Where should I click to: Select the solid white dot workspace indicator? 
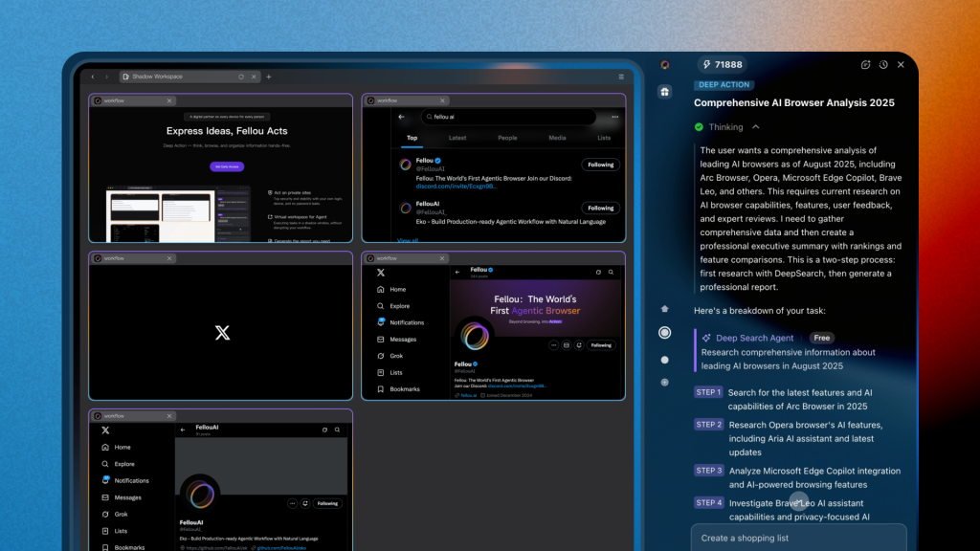665,360
